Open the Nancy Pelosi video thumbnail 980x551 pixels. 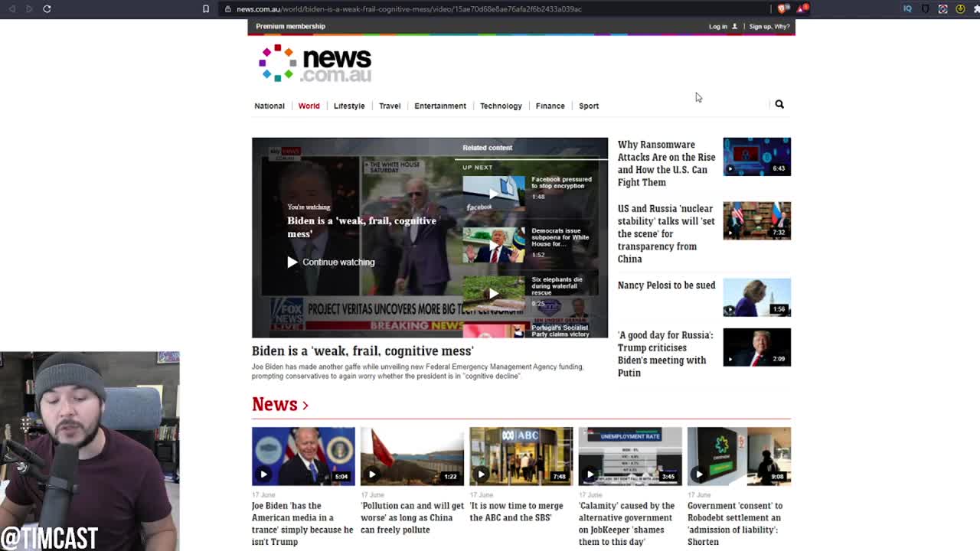pyautogui.click(x=757, y=298)
